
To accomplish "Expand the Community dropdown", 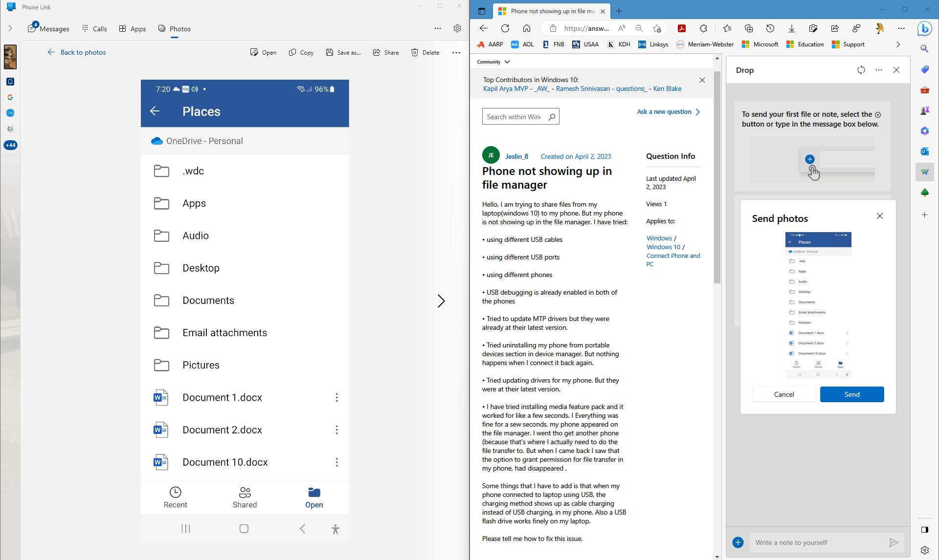I will [x=507, y=62].
